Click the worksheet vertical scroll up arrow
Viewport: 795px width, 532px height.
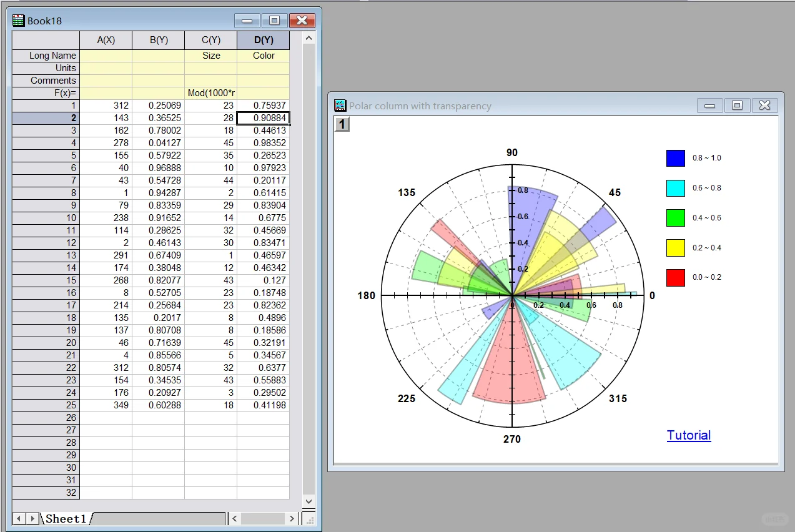[x=309, y=39]
